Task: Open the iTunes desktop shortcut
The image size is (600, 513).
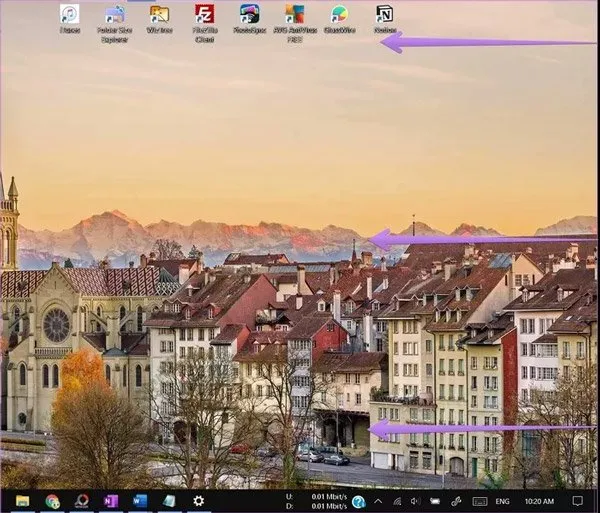Action: (x=69, y=15)
